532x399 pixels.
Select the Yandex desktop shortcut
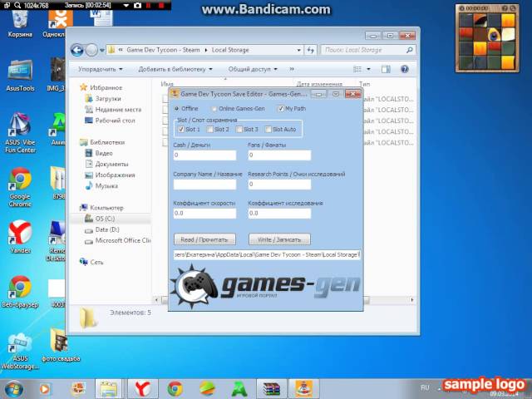pyautogui.click(x=20, y=237)
